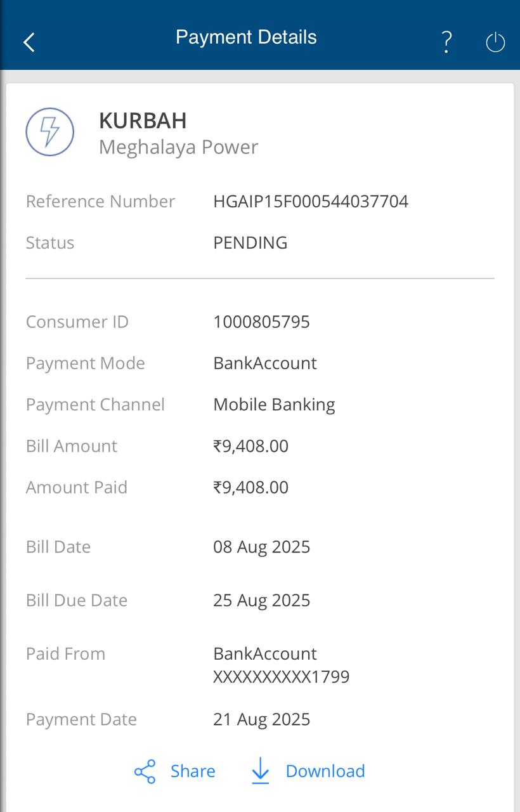
Task: Open help via question mark icon
Action: click(x=446, y=42)
